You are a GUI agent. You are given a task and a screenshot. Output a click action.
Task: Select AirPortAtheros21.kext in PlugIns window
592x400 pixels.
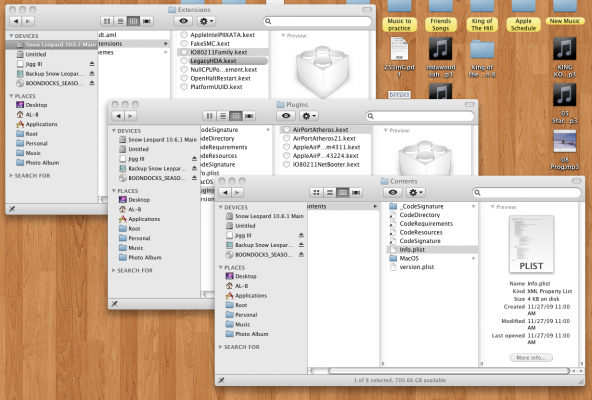tap(325, 139)
